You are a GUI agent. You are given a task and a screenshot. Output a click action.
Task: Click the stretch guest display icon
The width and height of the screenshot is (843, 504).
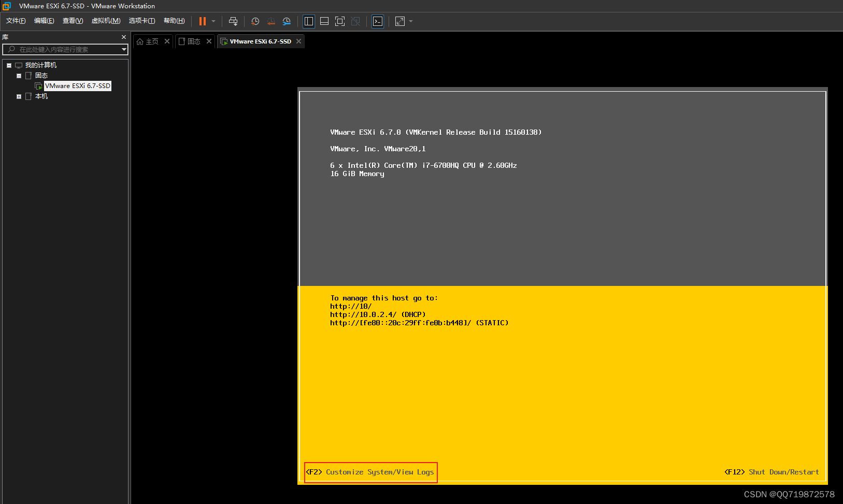pyautogui.click(x=400, y=21)
